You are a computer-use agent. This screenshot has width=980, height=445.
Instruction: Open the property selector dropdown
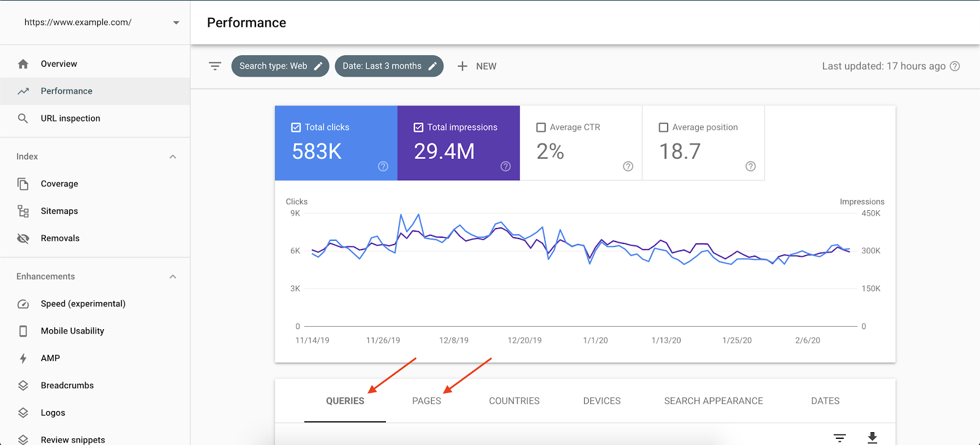pos(176,23)
